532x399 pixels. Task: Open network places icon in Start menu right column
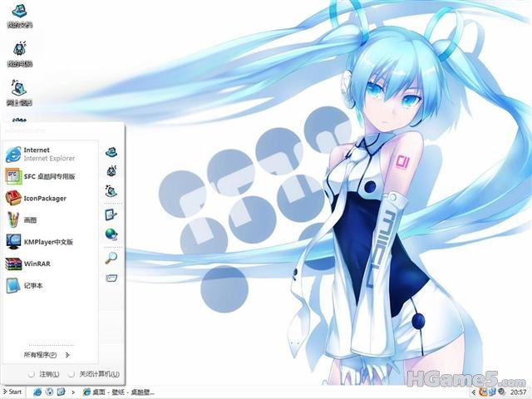(111, 190)
